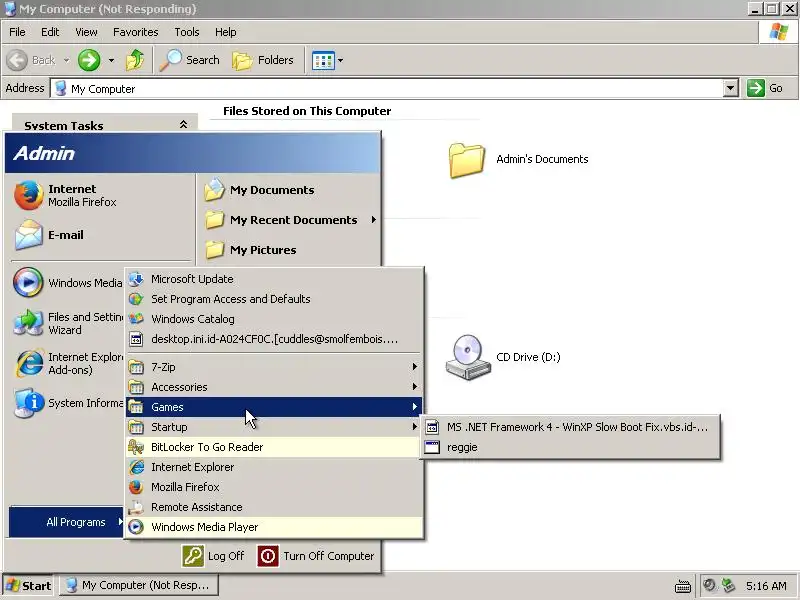Open Windows Catalog entry
This screenshot has width=800, height=600.
click(x=274, y=319)
